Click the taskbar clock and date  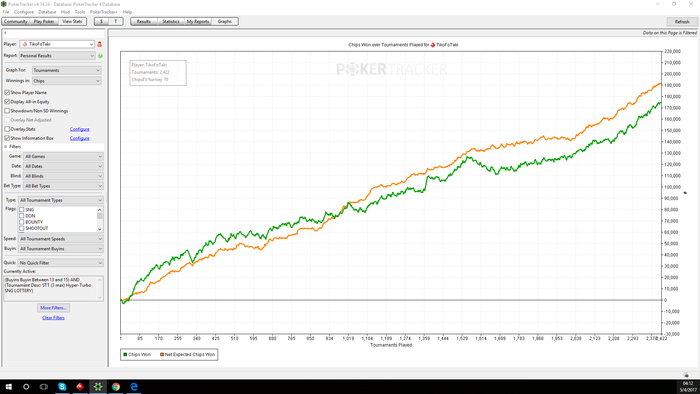tap(688, 387)
